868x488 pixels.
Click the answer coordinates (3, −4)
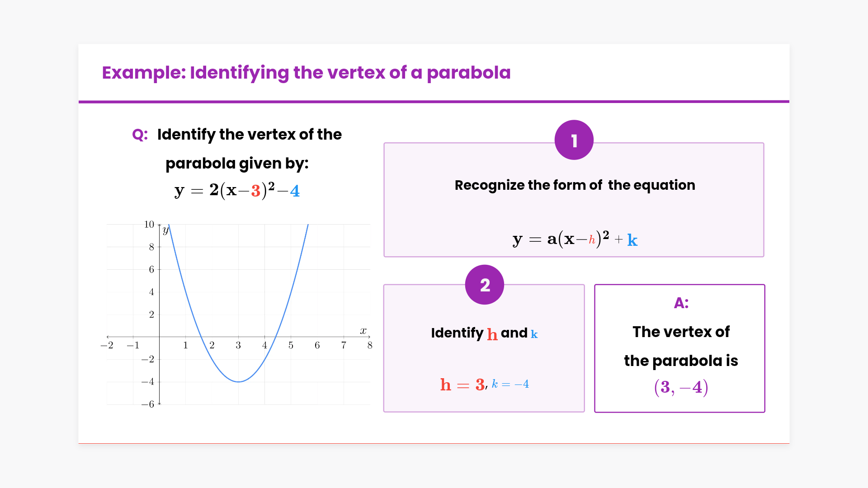[681, 387]
